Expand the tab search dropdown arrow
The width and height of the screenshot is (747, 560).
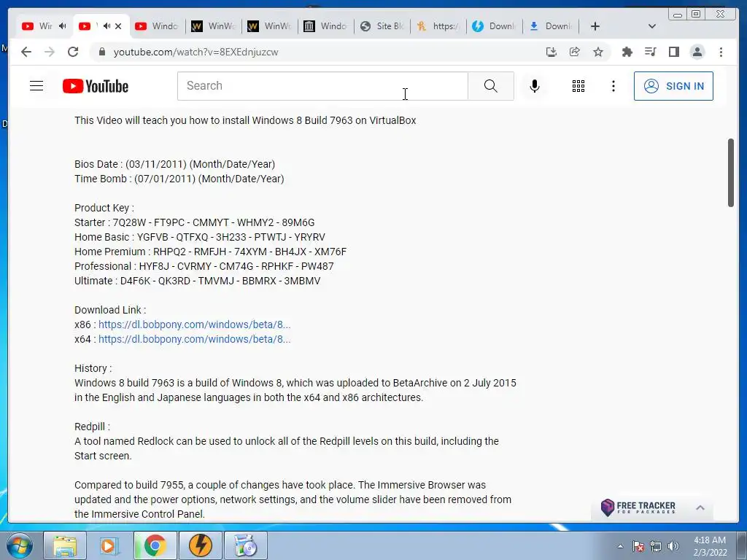pyautogui.click(x=652, y=26)
